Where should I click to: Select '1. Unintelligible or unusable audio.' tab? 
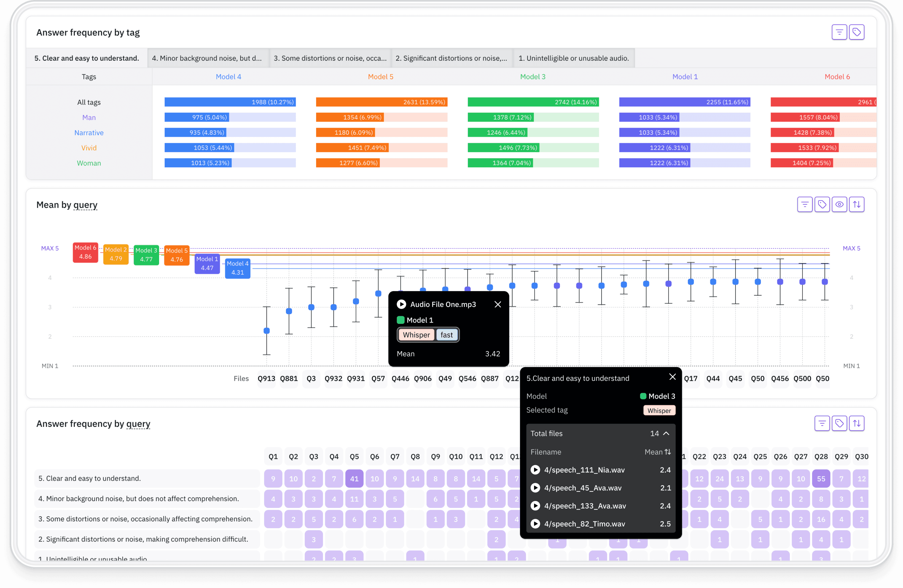574,58
